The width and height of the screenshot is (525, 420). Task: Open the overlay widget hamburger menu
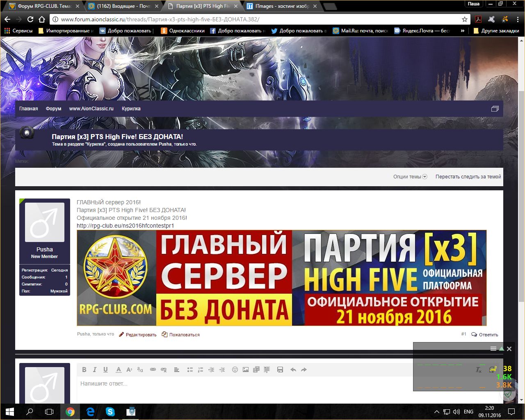pyautogui.click(x=493, y=349)
